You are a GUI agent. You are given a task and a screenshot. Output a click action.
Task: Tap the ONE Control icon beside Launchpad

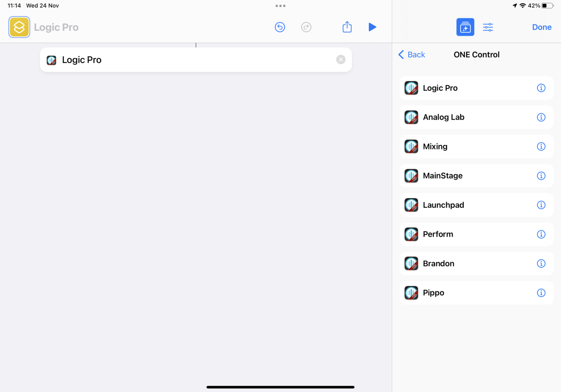click(411, 205)
